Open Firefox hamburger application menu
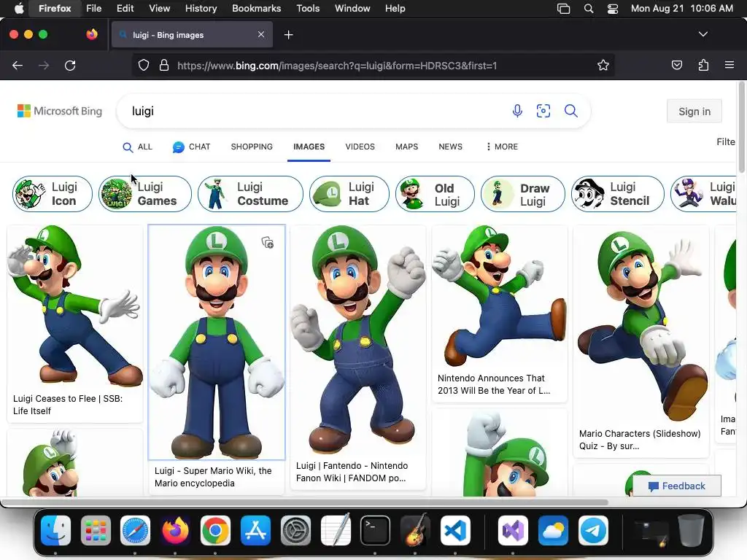This screenshot has width=747, height=560. (x=729, y=65)
